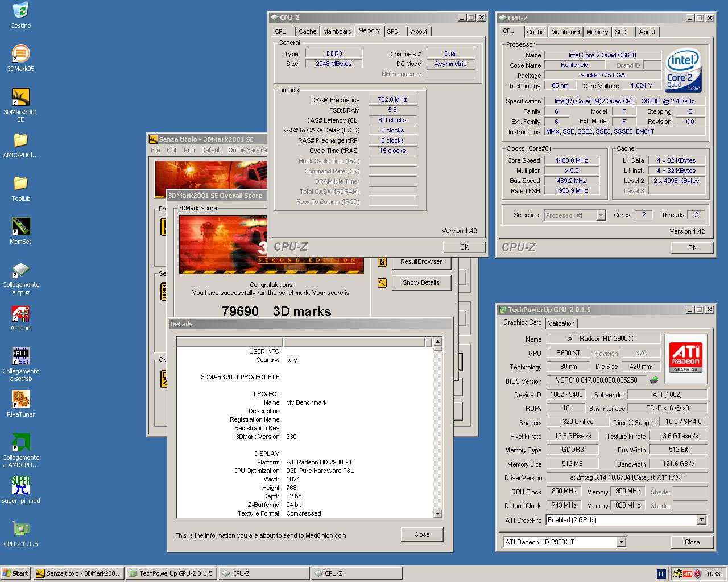Open the CPU tab in Memory CPU-Z window

pos(281,32)
